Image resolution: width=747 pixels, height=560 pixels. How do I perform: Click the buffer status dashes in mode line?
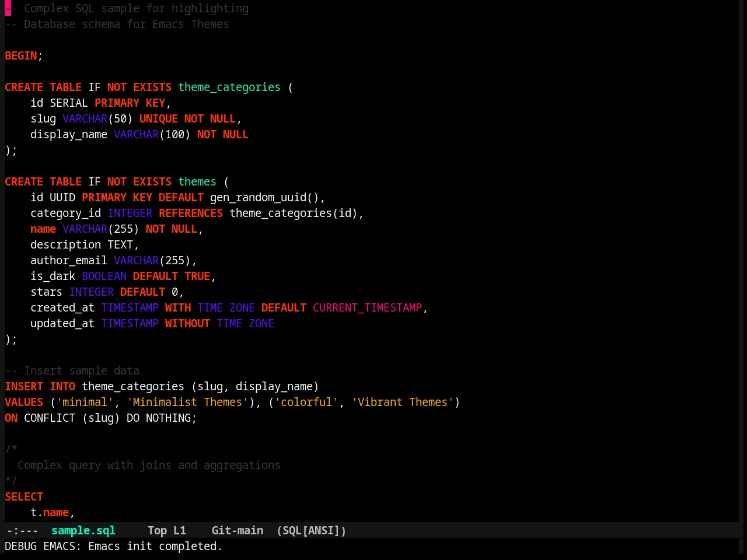(22, 530)
